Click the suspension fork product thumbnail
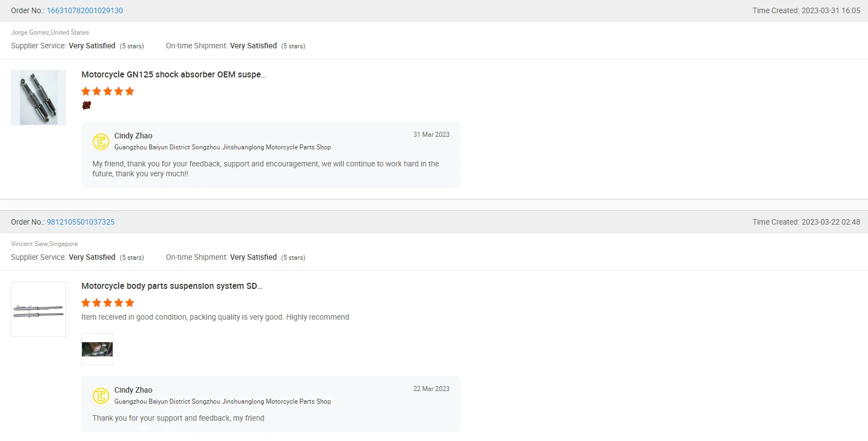Viewport: 868px width, 441px height. (x=38, y=309)
